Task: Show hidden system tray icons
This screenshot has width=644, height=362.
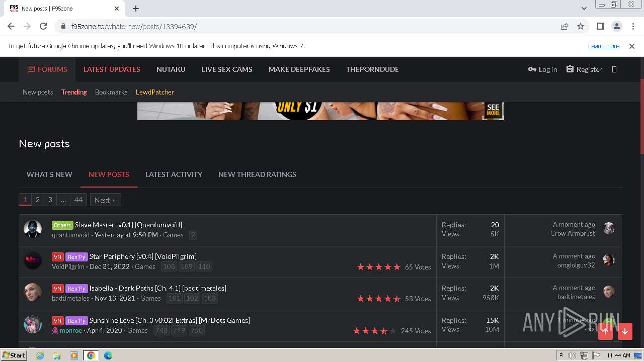Action: tap(561, 355)
